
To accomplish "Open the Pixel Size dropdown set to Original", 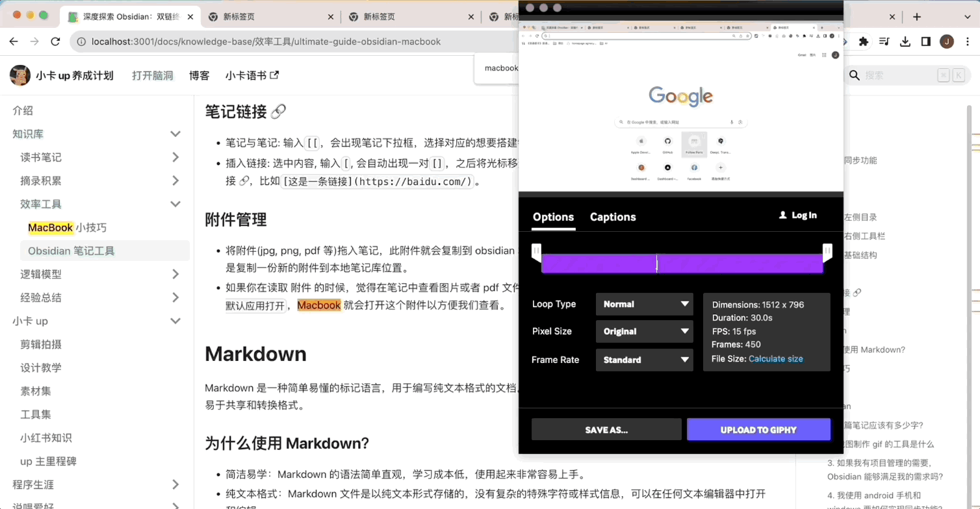I will coord(644,331).
